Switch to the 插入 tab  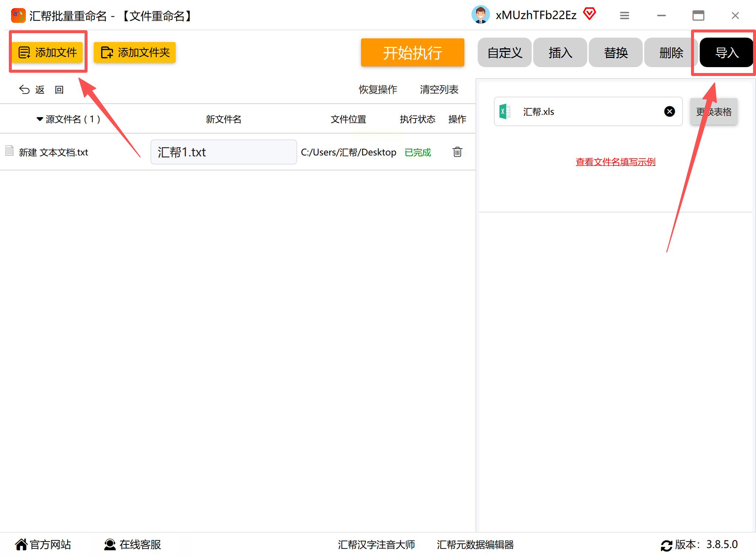point(560,53)
